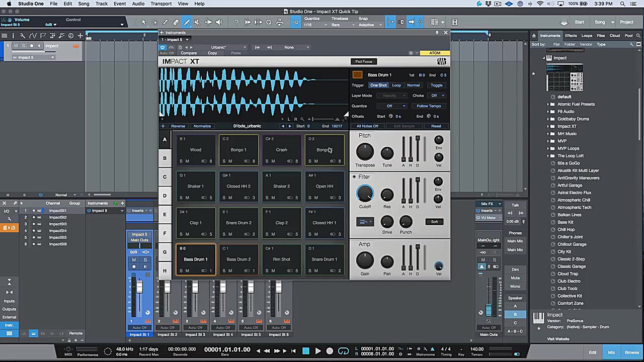Click All Notes Off button
The height and width of the screenshot is (362, 644).
(367, 126)
